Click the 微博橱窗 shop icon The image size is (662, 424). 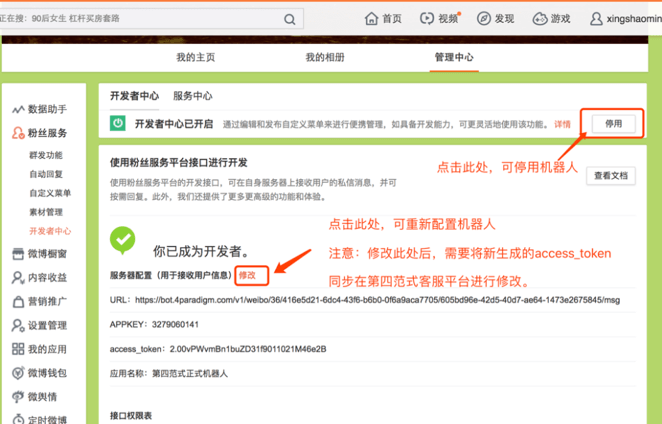pyautogui.click(x=18, y=254)
